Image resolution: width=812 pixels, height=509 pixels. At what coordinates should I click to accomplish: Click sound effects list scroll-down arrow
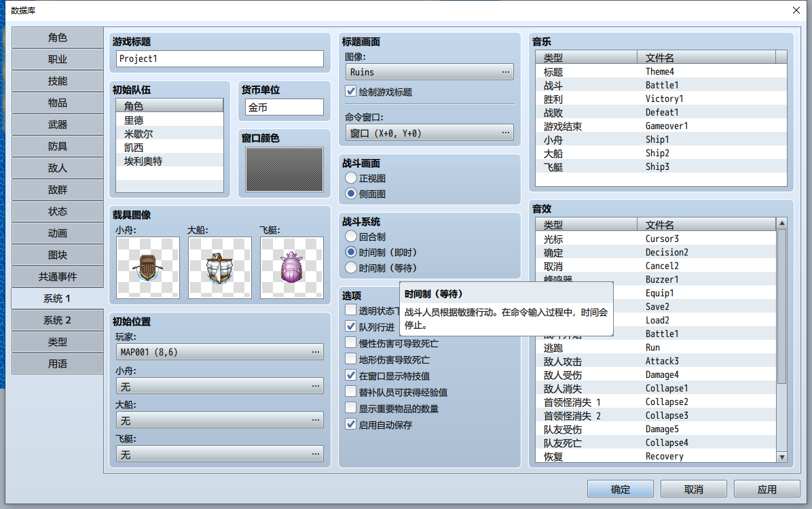(782, 457)
